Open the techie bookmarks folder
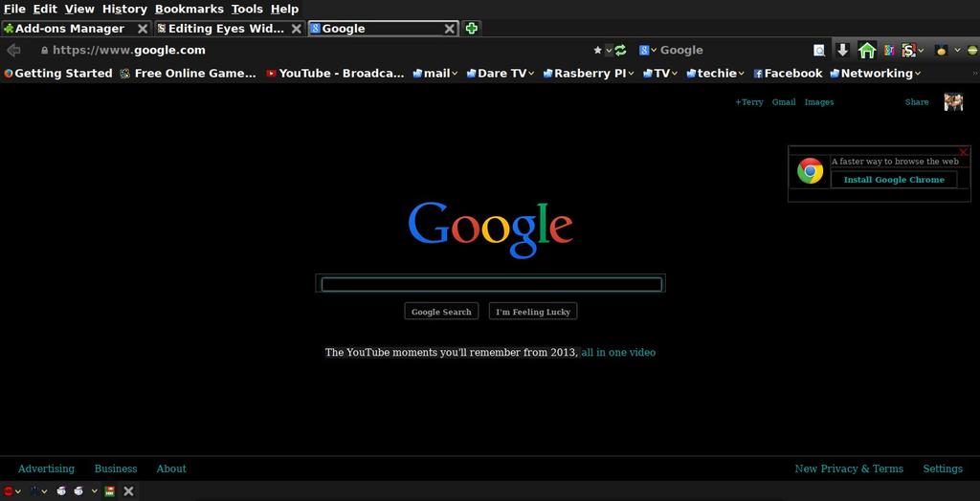 tap(715, 73)
